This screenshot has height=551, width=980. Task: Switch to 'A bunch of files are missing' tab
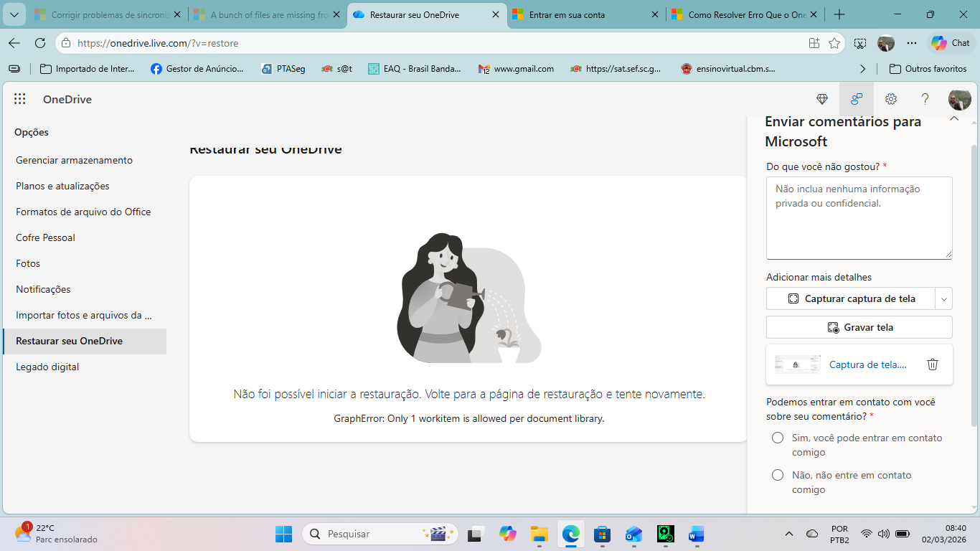268,14
